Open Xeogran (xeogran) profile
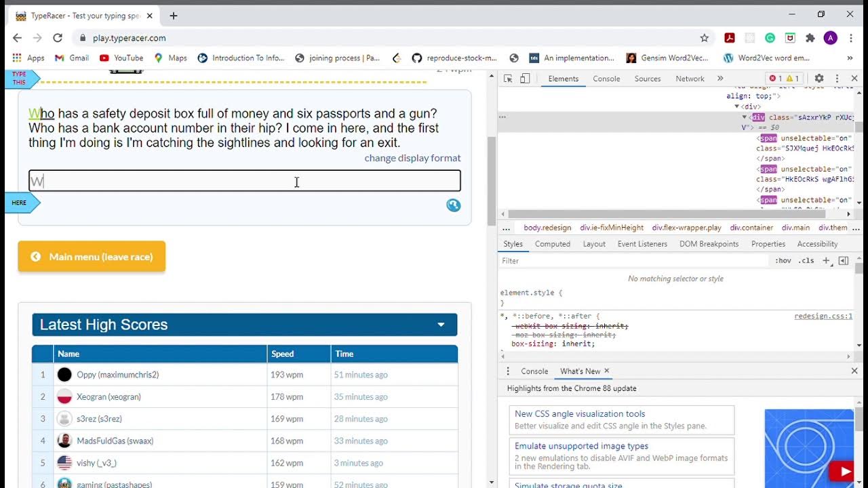This screenshot has width=868, height=488. (108, 397)
